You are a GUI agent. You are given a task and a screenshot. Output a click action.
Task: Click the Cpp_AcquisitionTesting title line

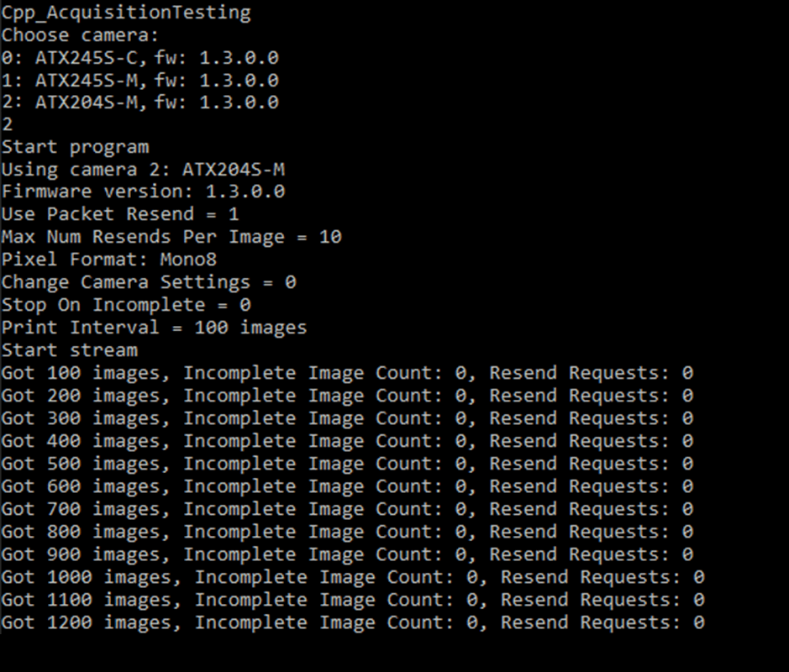coord(126,13)
